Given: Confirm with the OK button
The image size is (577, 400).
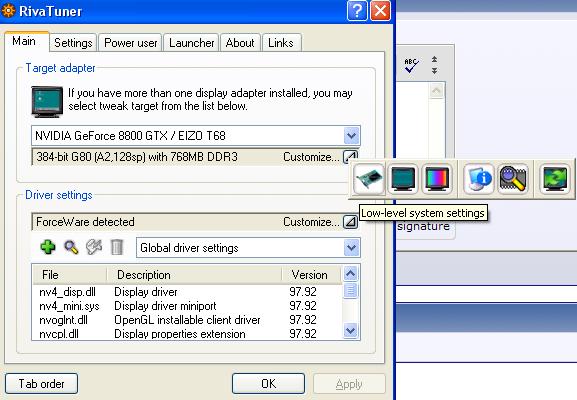Looking at the screenshot, I should click(268, 383).
